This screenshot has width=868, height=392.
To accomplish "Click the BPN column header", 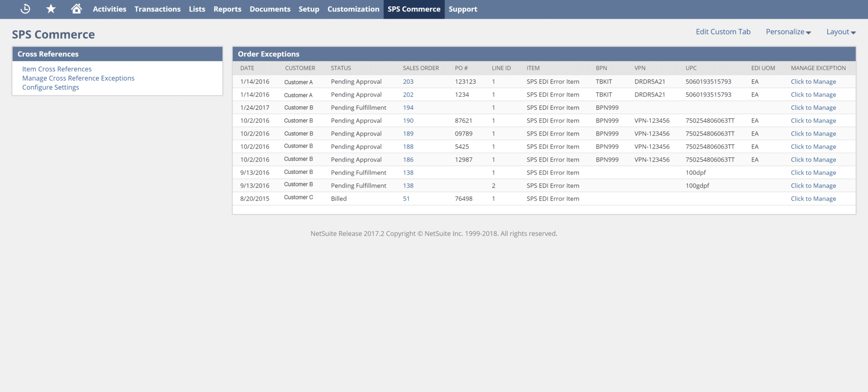I will 601,68.
